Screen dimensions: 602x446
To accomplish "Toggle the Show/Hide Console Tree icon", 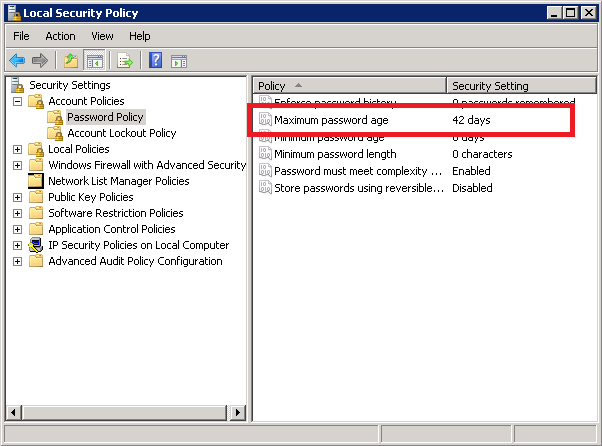I will tap(94, 61).
